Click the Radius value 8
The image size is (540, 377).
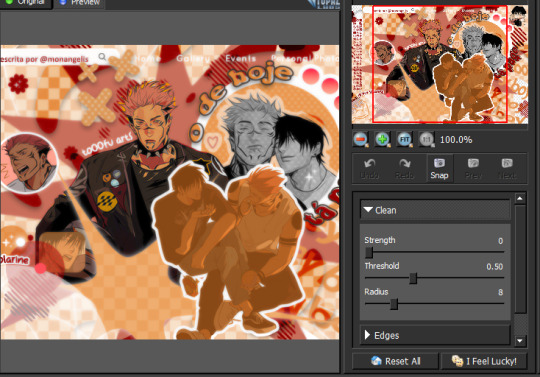point(500,292)
